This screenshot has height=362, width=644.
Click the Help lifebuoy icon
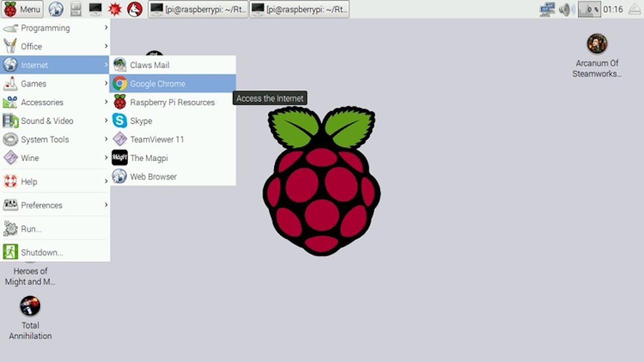[11, 181]
